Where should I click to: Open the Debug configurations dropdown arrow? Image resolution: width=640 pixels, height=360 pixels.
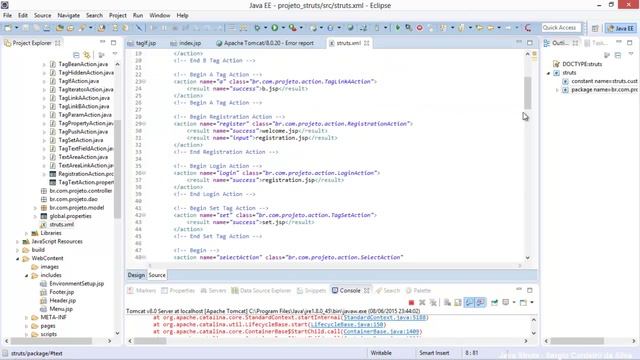[x=265, y=28]
